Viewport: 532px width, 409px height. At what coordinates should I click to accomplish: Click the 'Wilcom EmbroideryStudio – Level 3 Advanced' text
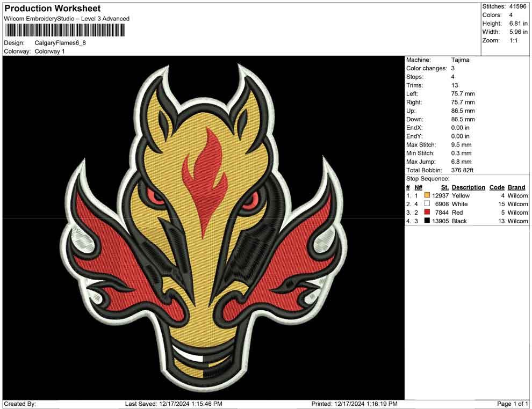tap(67, 19)
